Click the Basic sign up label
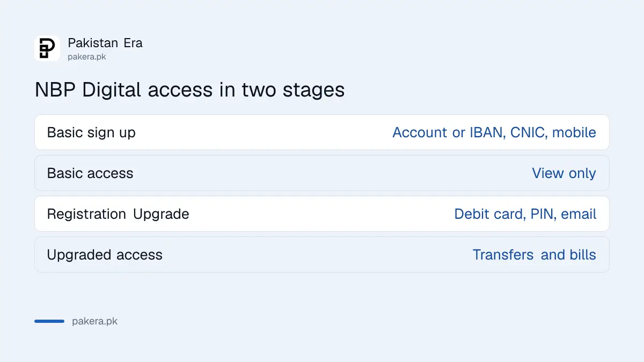 [91, 132]
